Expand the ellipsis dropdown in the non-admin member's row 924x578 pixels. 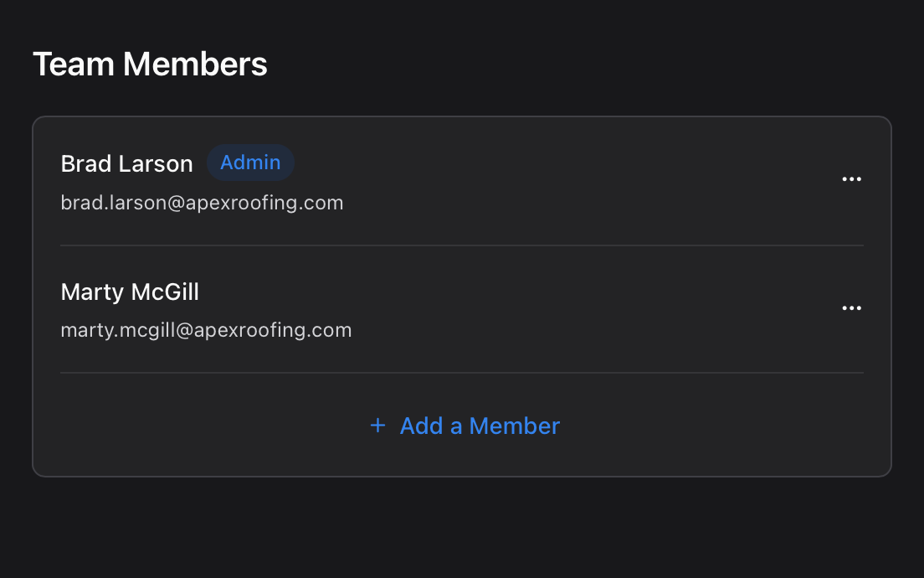coord(851,308)
